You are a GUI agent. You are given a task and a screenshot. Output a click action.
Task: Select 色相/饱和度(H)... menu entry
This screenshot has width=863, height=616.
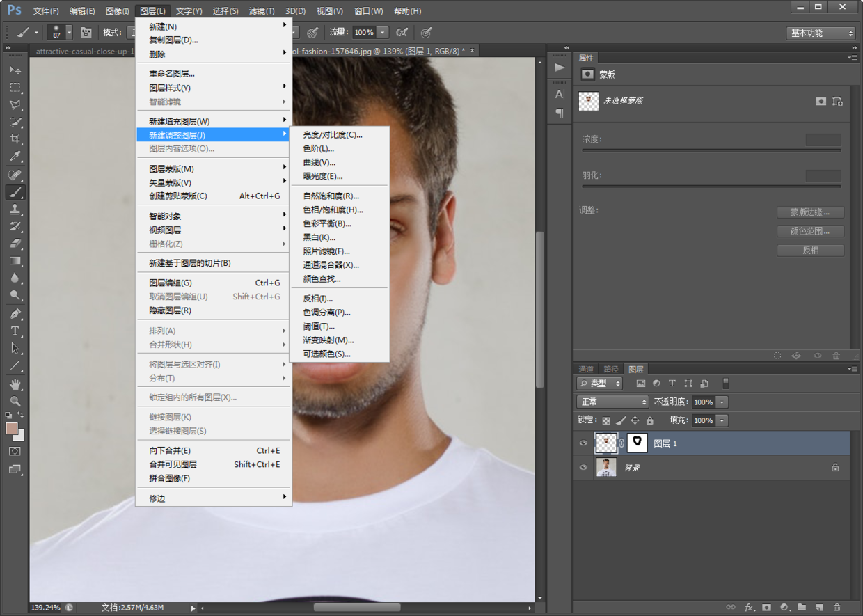tap(333, 210)
